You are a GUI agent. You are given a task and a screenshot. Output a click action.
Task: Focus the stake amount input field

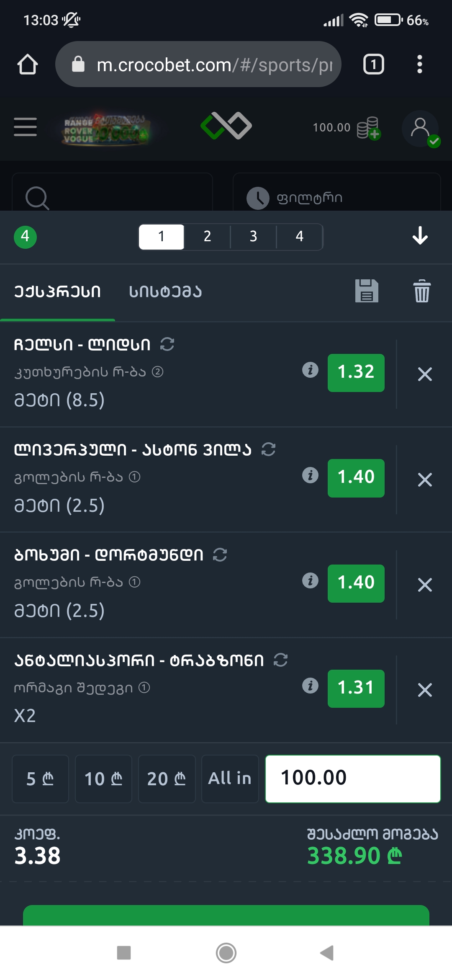click(353, 779)
